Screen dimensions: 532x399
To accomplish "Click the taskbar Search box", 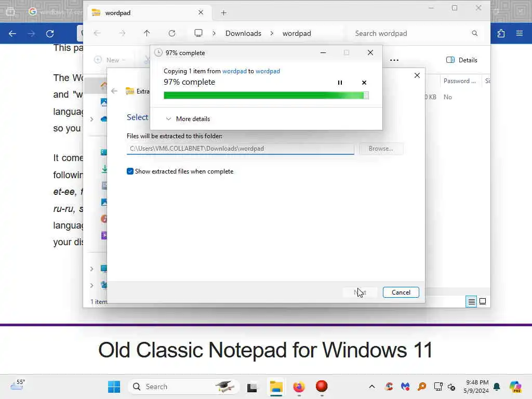I will pyautogui.click(x=183, y=387).
